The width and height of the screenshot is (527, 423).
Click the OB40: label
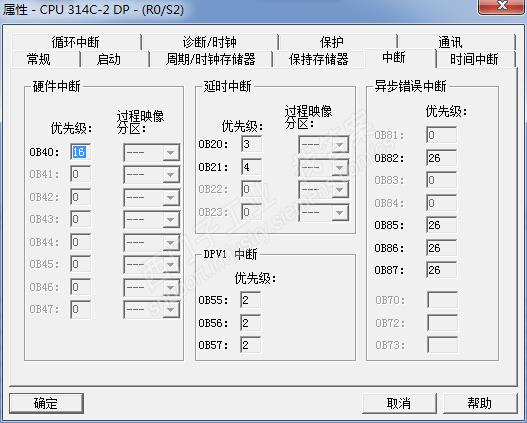44,152
